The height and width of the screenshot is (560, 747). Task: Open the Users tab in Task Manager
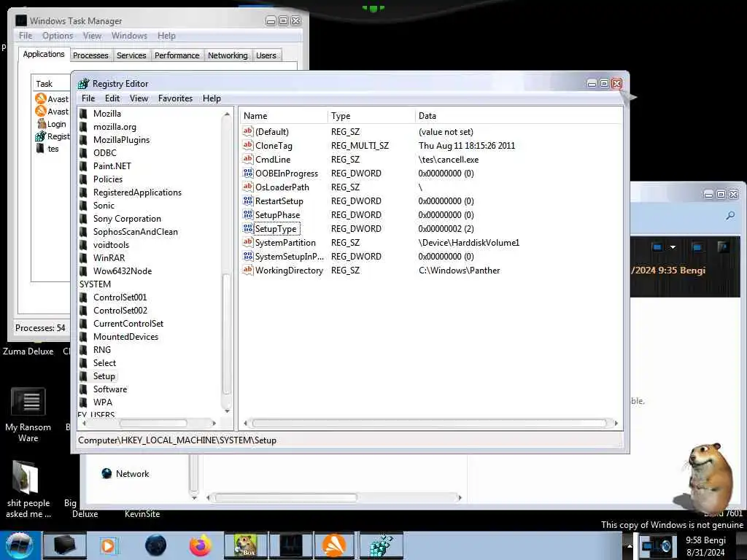266,55
